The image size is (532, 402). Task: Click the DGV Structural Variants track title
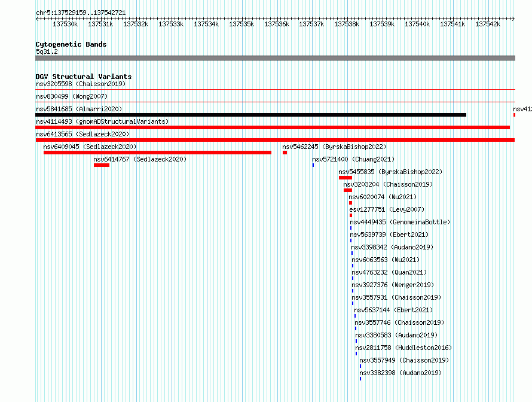(84, 77)
